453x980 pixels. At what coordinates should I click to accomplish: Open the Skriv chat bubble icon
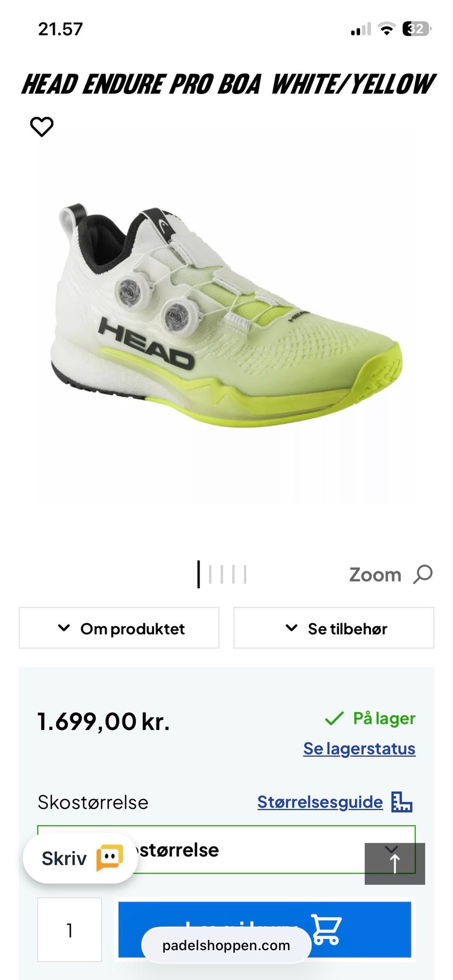point(109,858)
